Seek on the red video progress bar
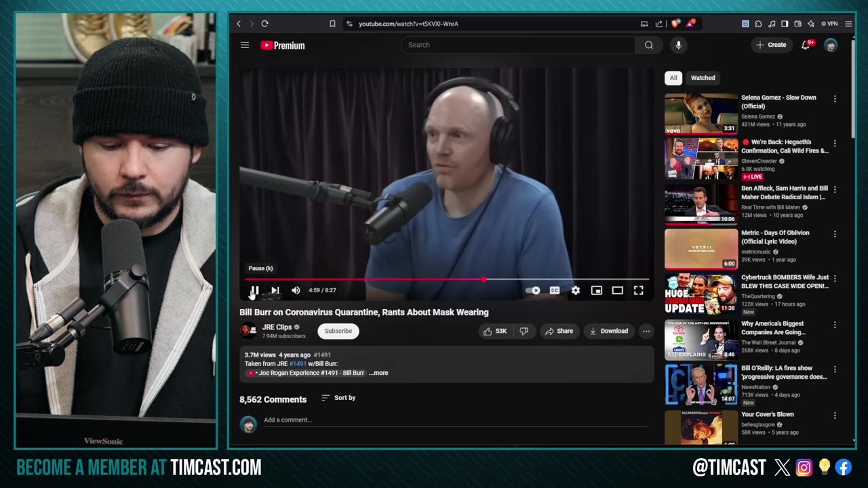 click(x=446, y=279)
